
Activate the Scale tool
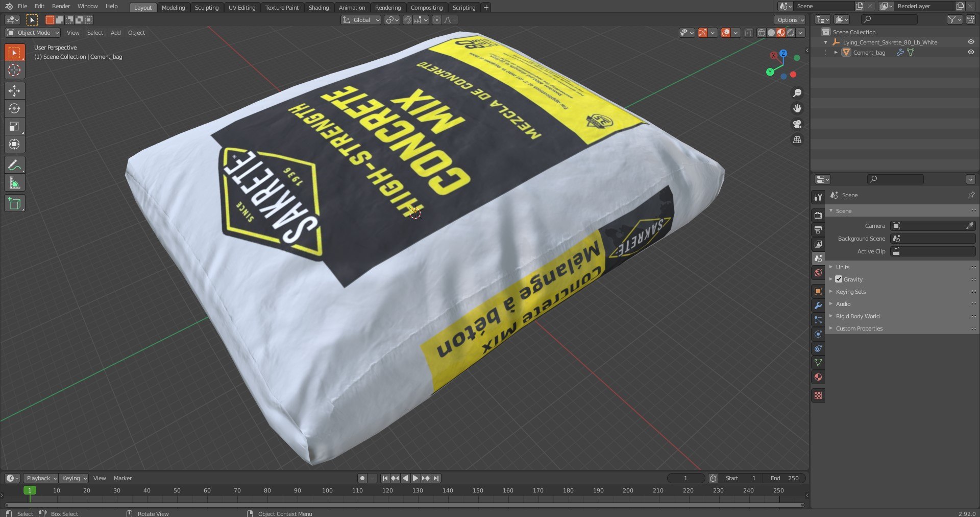click(x=14, y=126)
